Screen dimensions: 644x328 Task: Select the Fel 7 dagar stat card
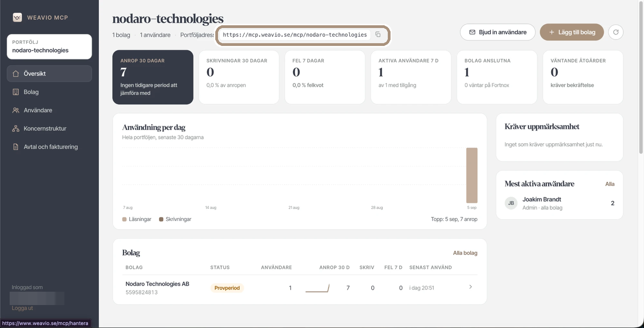tap(325, 77)
